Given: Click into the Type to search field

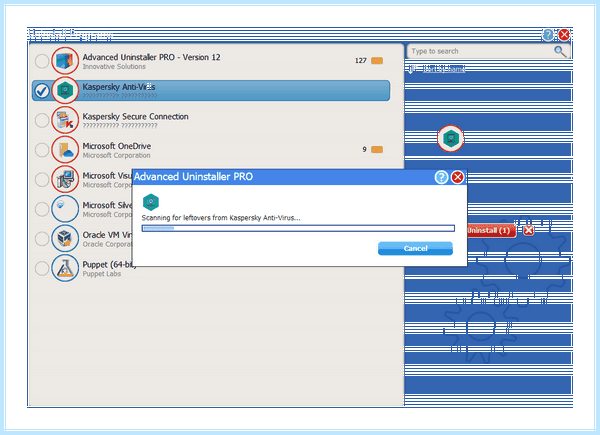Looking at the screenshot, I should click(481, 51).
